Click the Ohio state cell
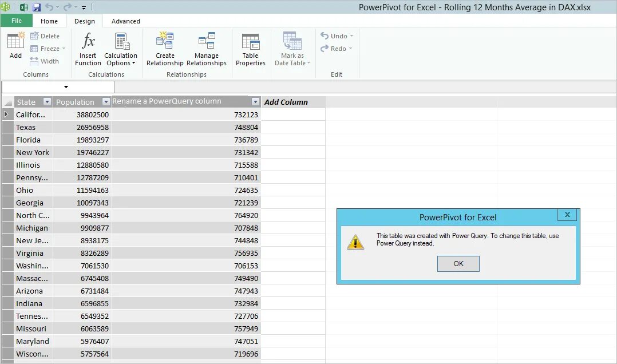 (33, 190)
